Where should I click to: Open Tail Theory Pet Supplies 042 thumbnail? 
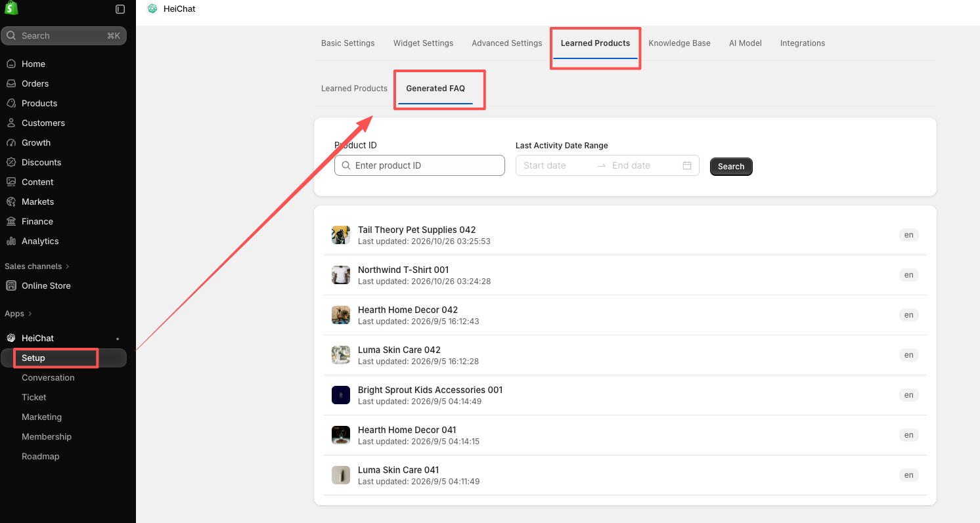click(x=341, y=235)
